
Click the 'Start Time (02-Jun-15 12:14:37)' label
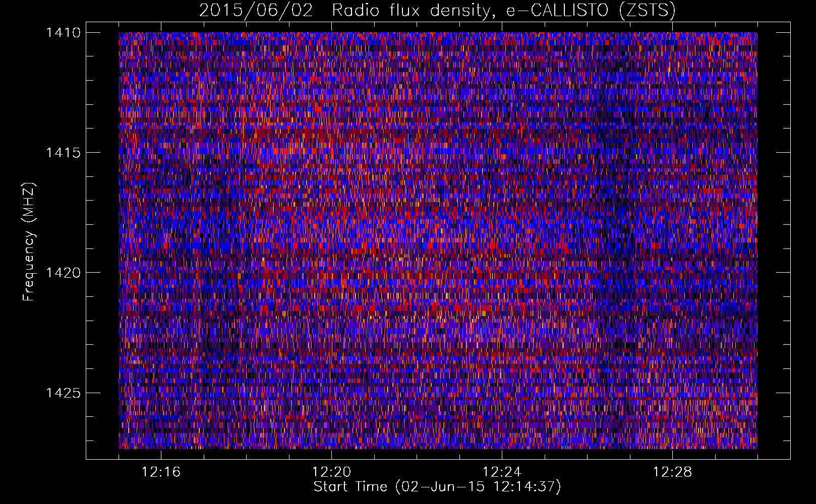click(437, 487)
